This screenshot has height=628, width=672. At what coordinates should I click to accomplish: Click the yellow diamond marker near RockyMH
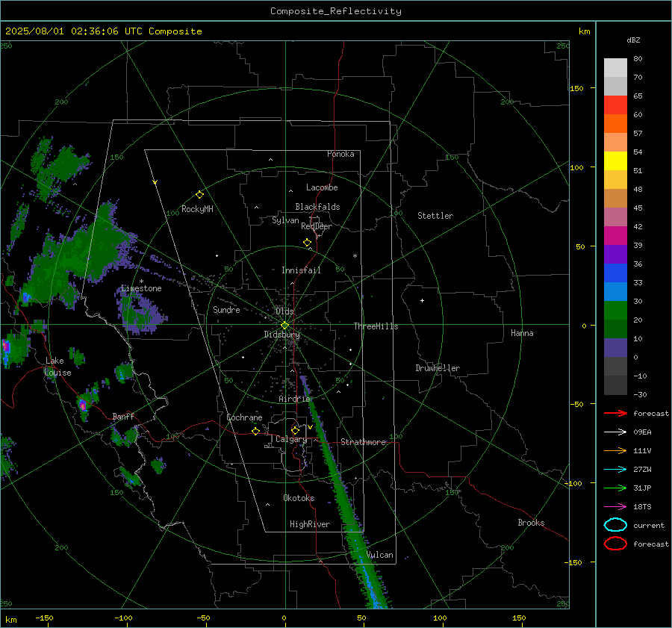(x=199, y=195)
